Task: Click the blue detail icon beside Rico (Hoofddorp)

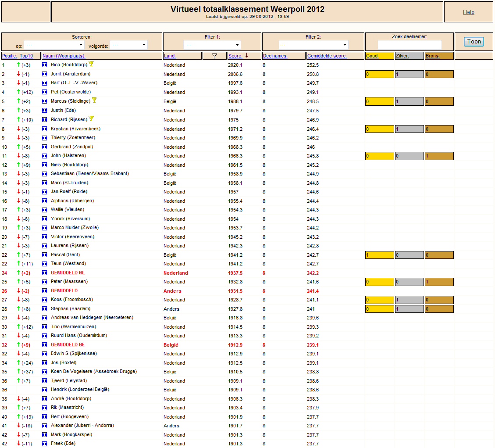Action: (x=45, y=65)
